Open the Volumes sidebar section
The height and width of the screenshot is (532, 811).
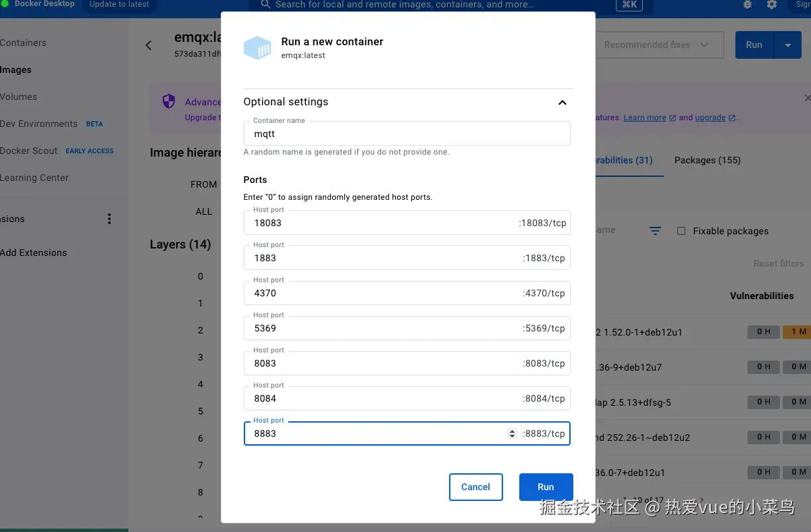click(x=19, y=97)
